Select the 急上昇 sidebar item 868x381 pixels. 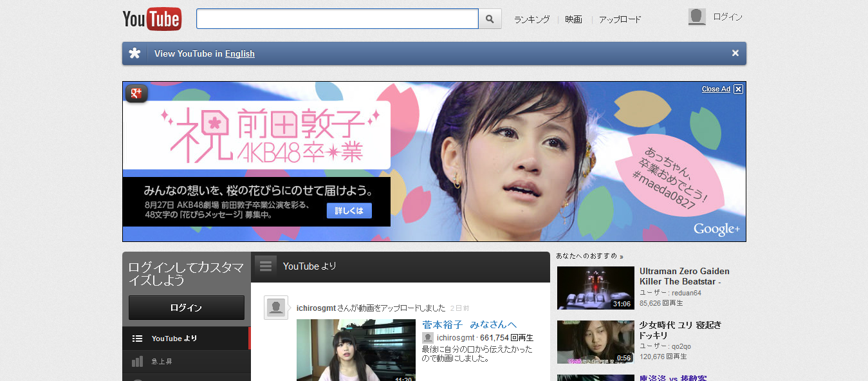click(186, 362)
